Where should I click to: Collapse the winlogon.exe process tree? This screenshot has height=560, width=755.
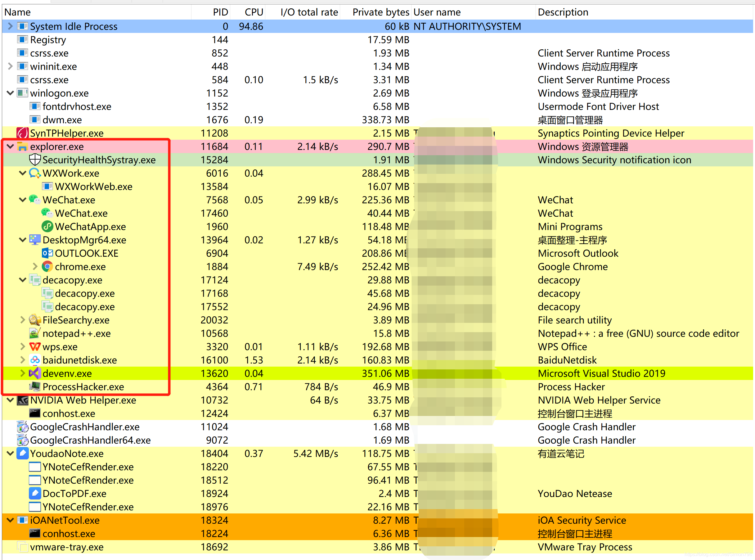tap(10, 93)
